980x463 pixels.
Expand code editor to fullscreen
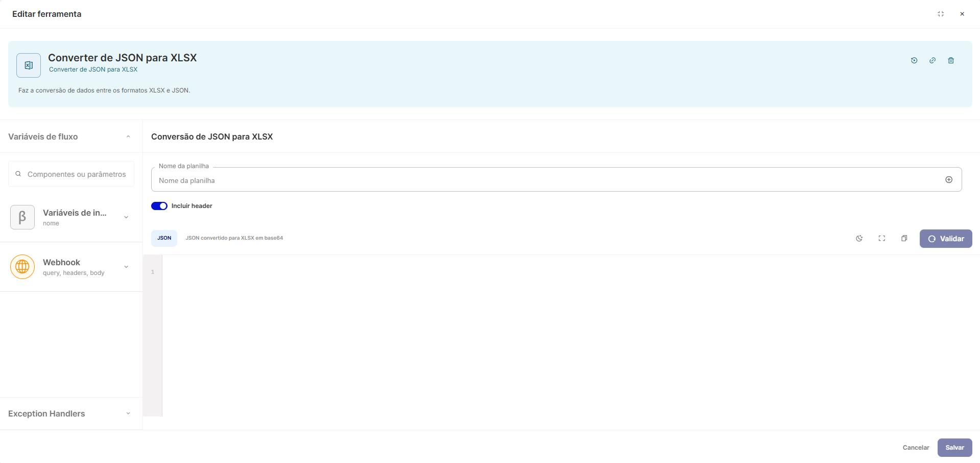[x=882, y=239]
